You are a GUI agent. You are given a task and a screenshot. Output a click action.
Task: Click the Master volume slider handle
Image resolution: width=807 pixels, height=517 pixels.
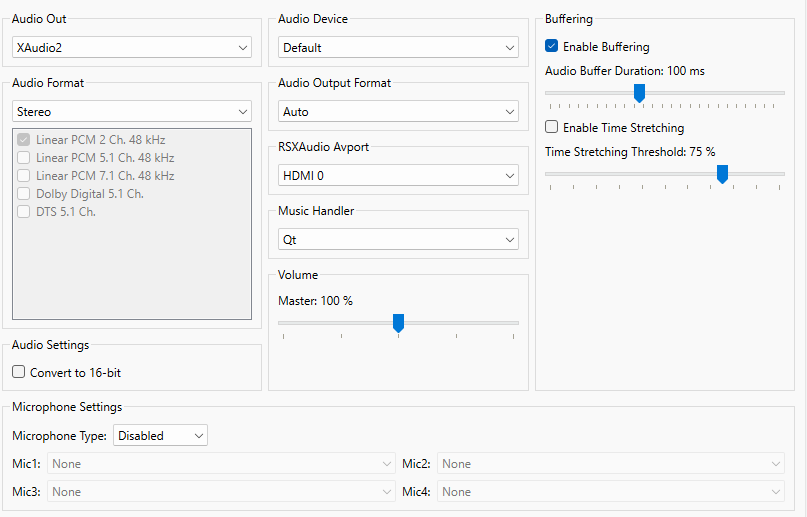398,322
